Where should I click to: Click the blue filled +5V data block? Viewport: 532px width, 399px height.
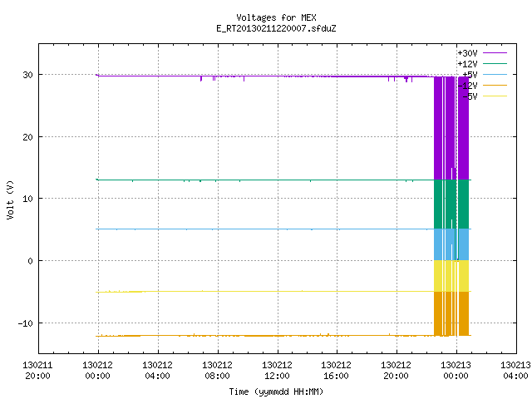(x=451, y=244)
